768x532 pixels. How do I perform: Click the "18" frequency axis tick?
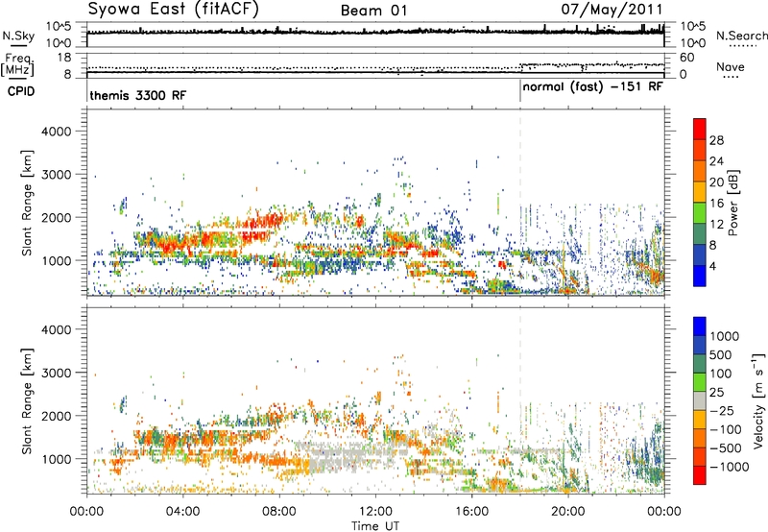pyautogui.click(x=64, y=58)
